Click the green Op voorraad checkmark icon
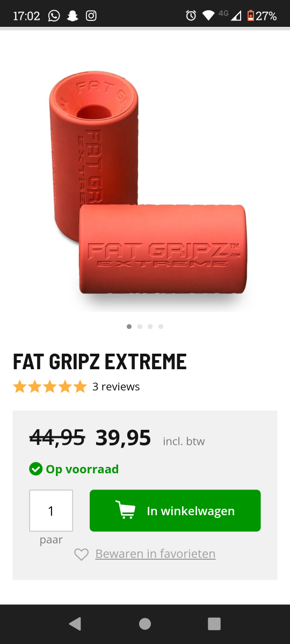This screenshot has width=290, height=644. coord(35,469)
